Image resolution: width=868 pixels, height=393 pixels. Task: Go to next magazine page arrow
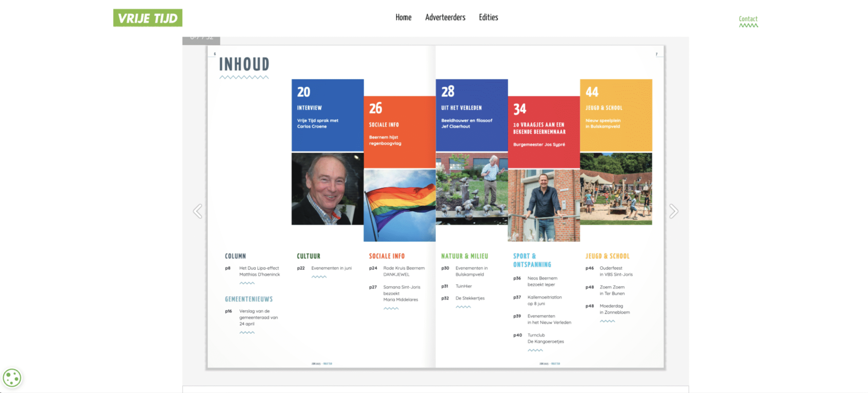click(x=673, y=211)
